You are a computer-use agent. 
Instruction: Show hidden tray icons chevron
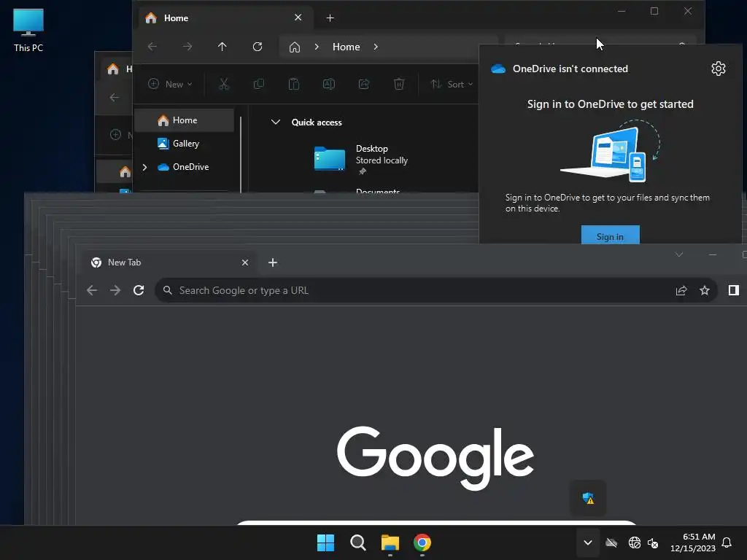(x=588, y=542)
